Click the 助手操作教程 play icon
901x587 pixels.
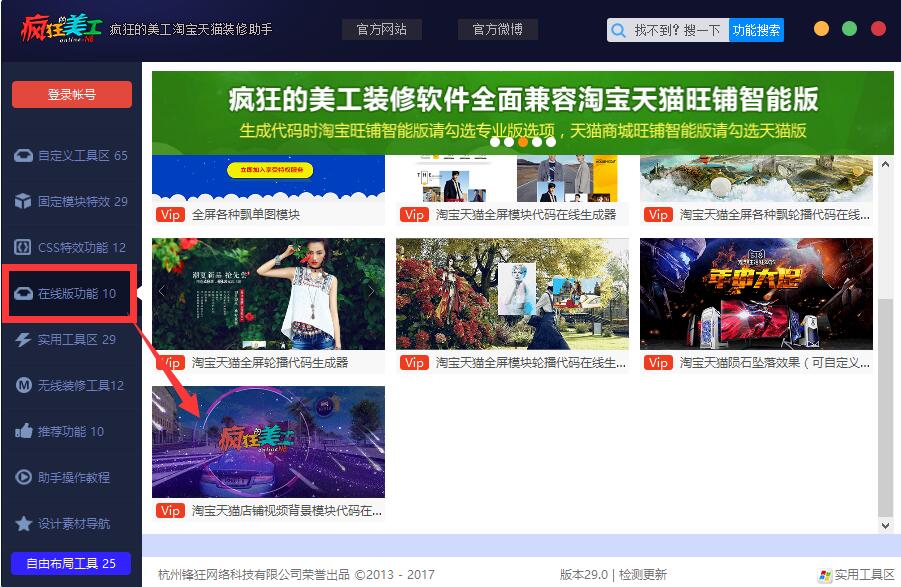coord(23,477)
